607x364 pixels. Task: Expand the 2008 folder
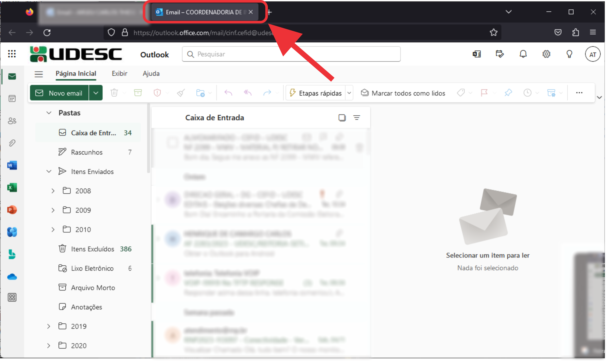pos(53,191)
